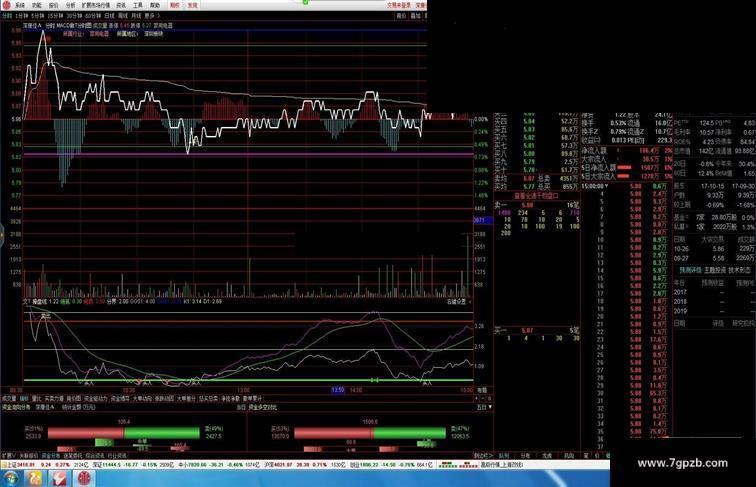The image size is (756, 487).
Task: Open the 资讯 menu
Action: tap(121, 5)
